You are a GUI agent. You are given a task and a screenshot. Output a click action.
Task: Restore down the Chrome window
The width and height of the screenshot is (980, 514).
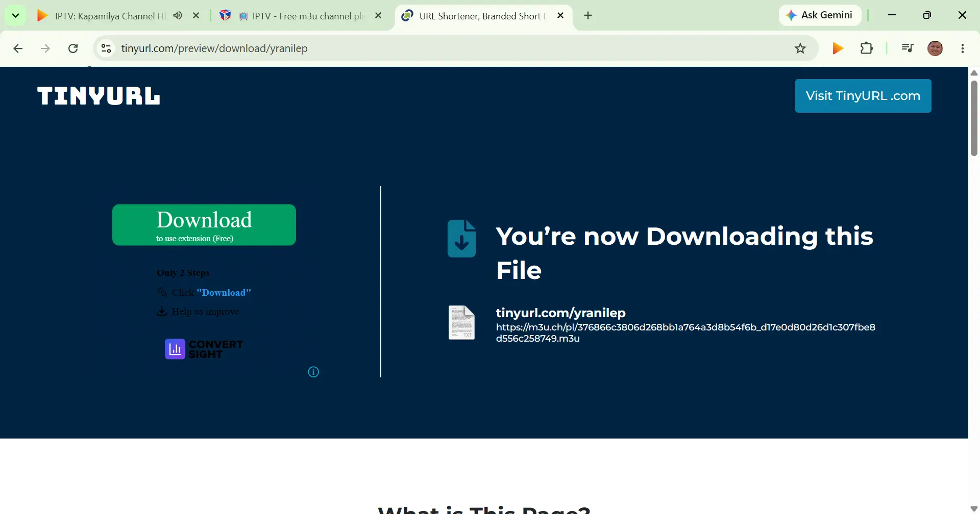[927, 15]
